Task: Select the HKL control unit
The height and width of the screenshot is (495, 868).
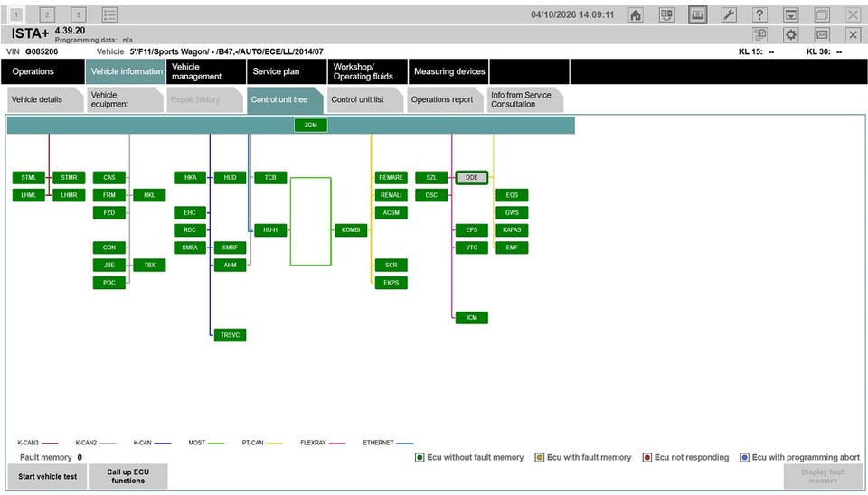Action: point(149,195)
